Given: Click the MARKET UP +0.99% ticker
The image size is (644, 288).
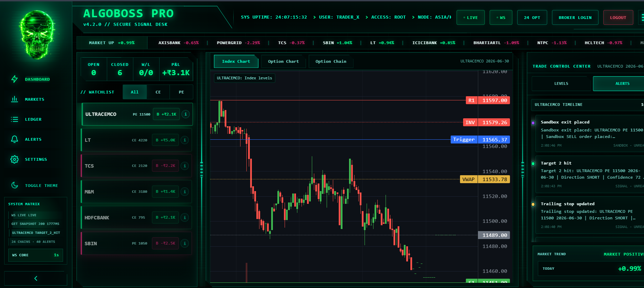Looking at the screenshot, I should pyautogui.click(x=112, y=43).
